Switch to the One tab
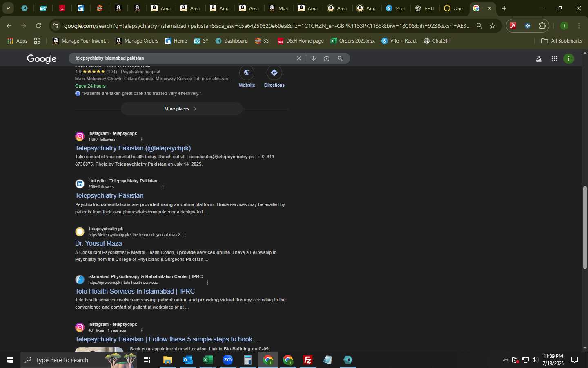The image size is (588, 368). point(454,8)
